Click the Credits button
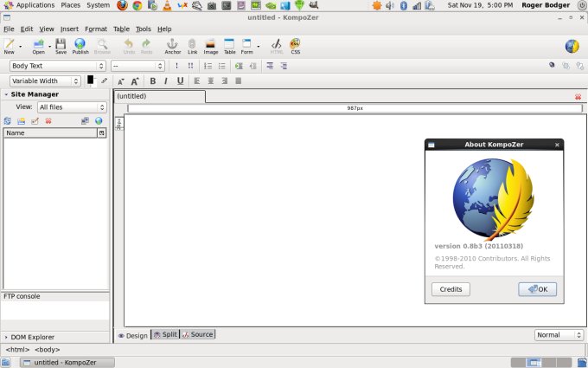 tap(451, 289)
